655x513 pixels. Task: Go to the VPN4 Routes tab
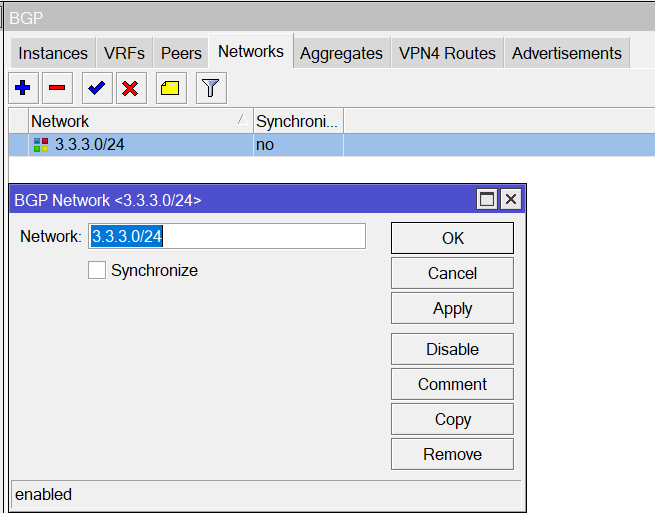click(447, 53)
